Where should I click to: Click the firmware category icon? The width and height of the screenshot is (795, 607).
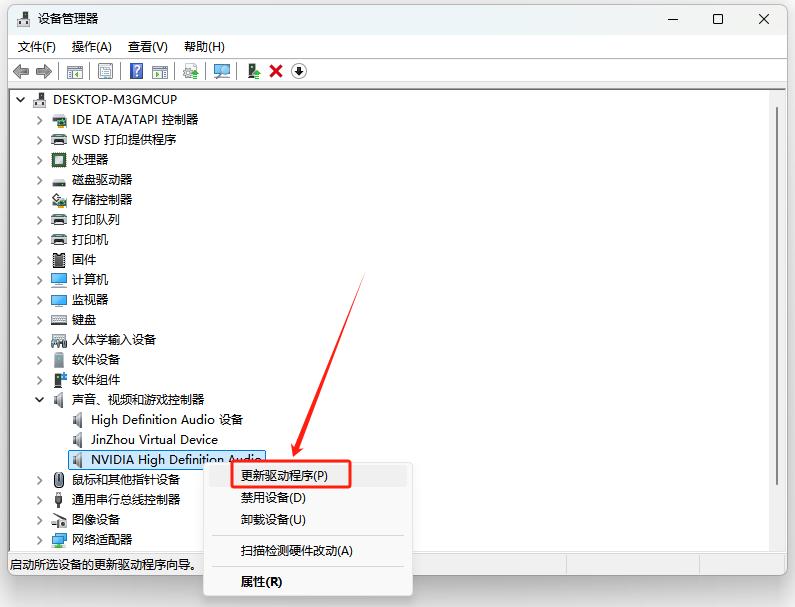[59, 260]
